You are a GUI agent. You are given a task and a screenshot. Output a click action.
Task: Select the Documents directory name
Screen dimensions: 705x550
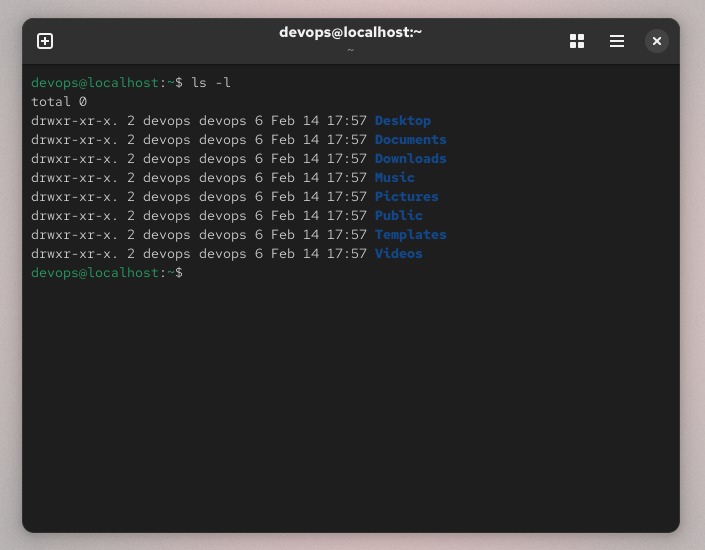pos(410,139)
